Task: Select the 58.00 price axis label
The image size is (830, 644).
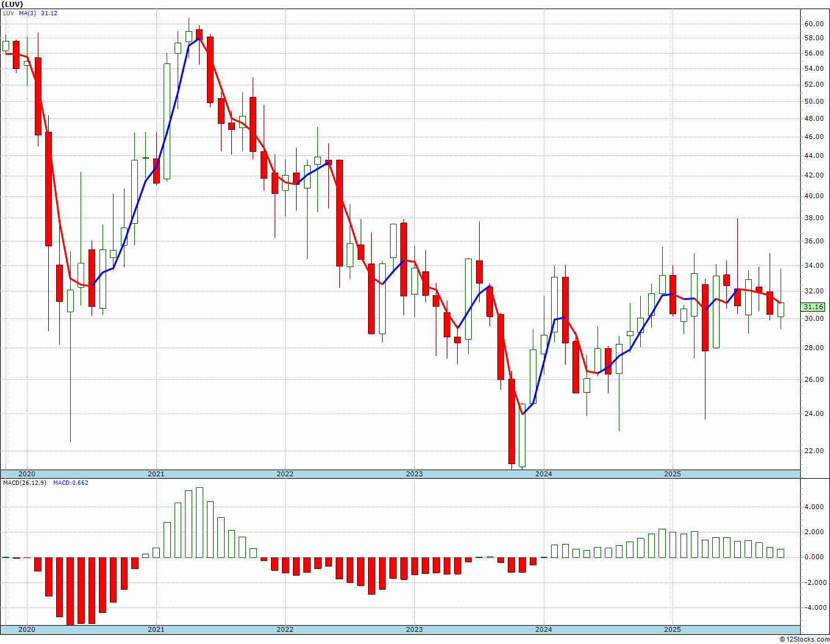Action: pyautogui.click(x=814, y=38)
